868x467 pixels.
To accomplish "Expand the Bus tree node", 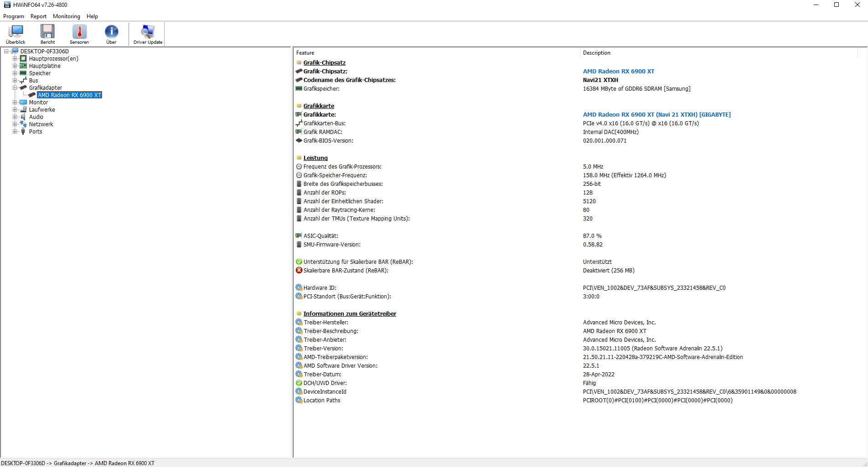I will click(x=15, y=80).
